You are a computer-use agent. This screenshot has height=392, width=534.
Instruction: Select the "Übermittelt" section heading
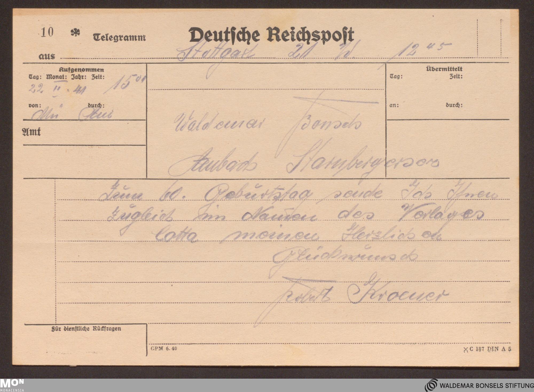pos(444,69)
